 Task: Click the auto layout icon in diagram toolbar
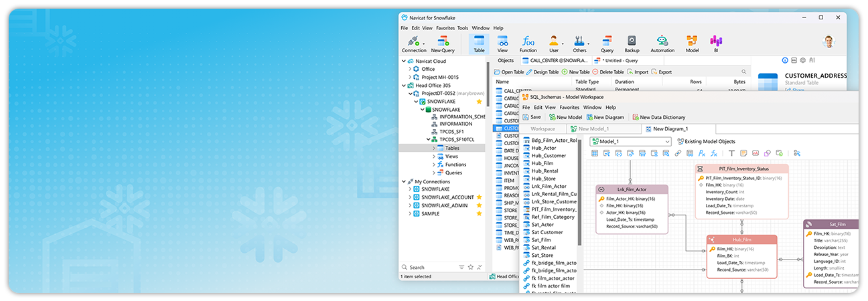coord(797,153)
